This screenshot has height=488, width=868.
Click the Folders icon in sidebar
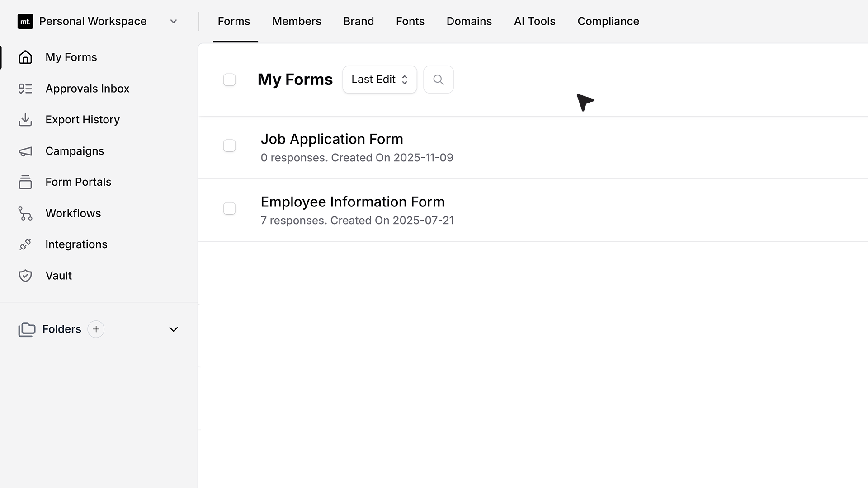(x=27, y=329)
